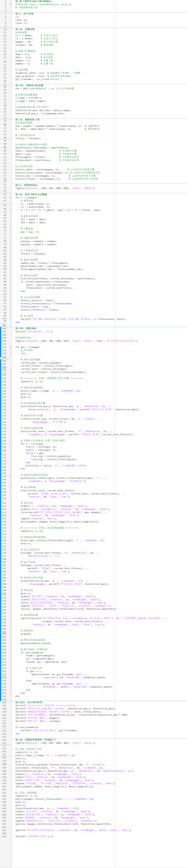The height and width of the screenshot is (868, 187).
Task: Click the '%% I. 清空环境' section header
Action: pyautogui.click(x=24, y=14)
